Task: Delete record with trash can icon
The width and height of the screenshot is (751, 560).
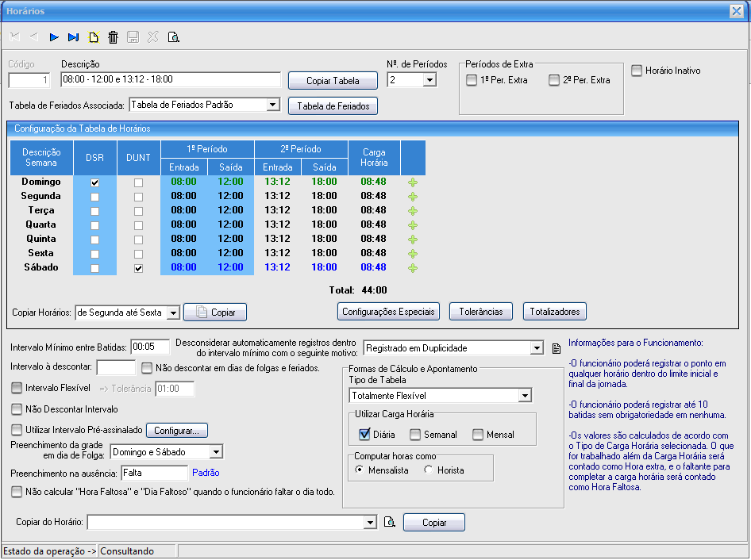Action: click(114, 36)
